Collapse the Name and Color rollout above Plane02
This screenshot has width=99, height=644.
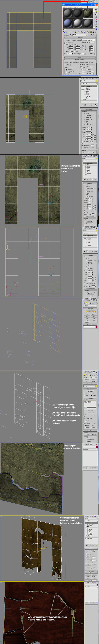(x=90, y=384)
